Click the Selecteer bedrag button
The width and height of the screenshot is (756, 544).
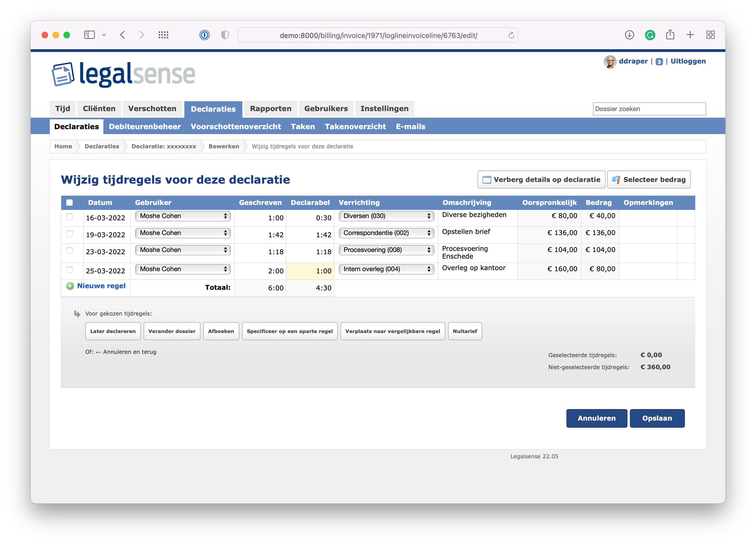coord(649,180)
